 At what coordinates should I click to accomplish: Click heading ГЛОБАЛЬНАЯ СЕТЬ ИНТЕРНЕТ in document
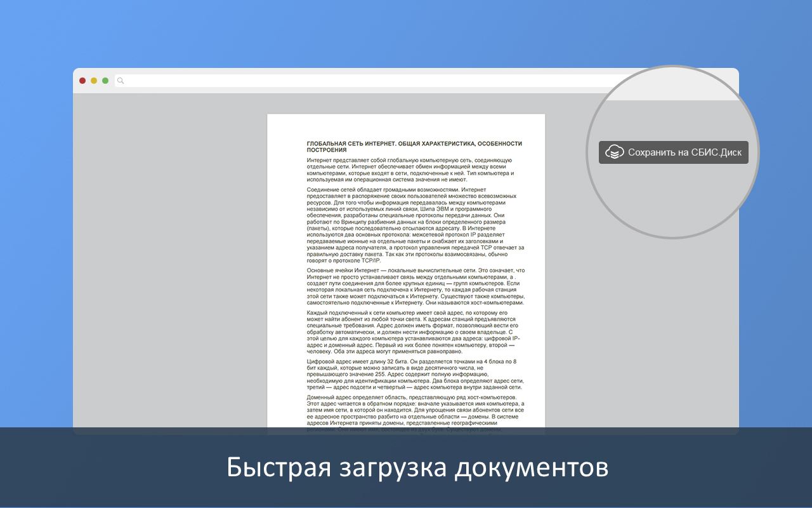point(414,147)
